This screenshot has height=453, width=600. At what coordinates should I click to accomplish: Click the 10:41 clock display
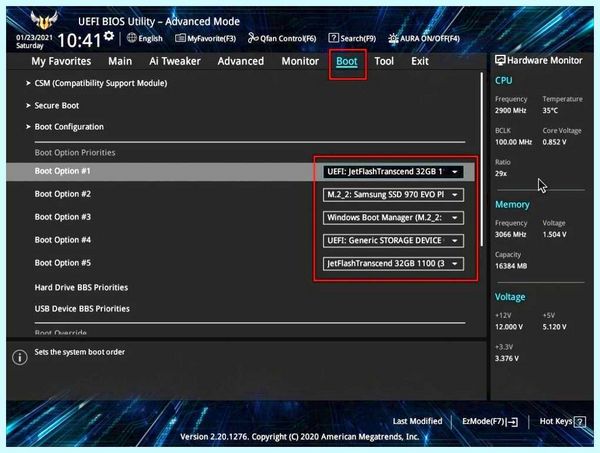(x=79, y=40)
